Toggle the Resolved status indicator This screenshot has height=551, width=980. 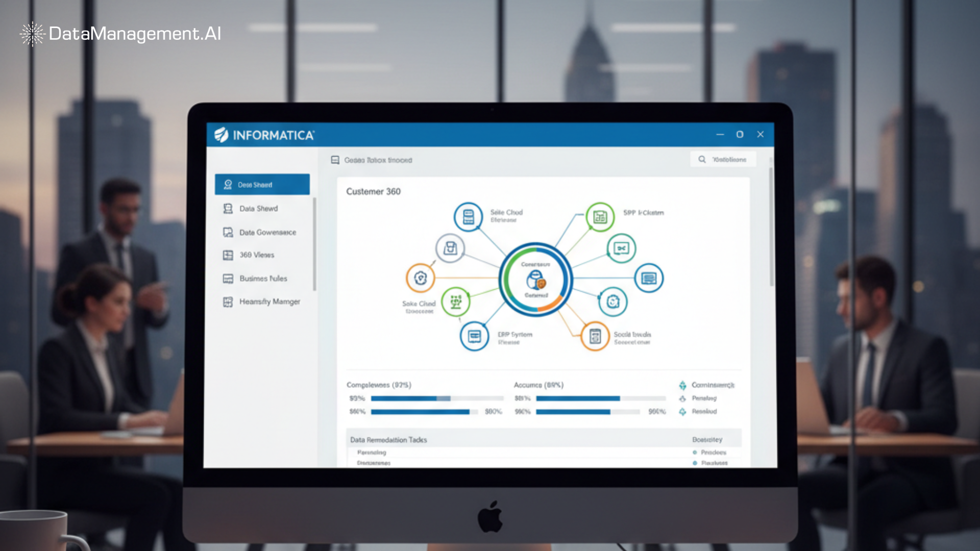pyautogui.click(x=682, y=411)
